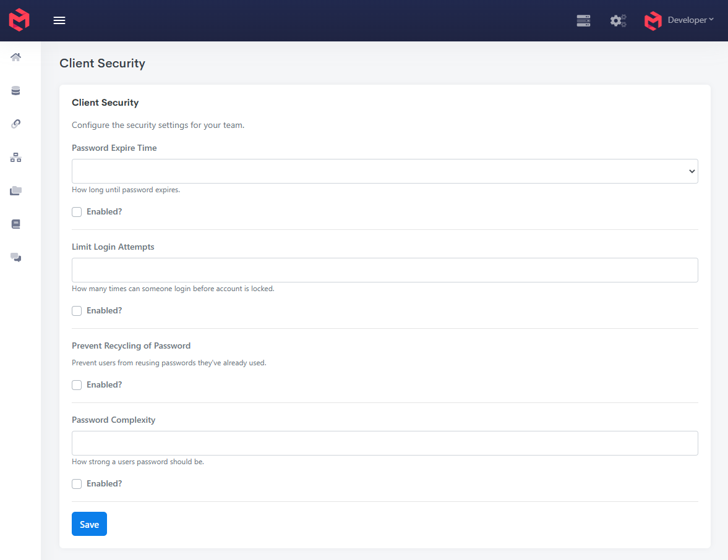Open the documentation book icon in sidebar
The image size is (728, 560).
pos(15,224)
